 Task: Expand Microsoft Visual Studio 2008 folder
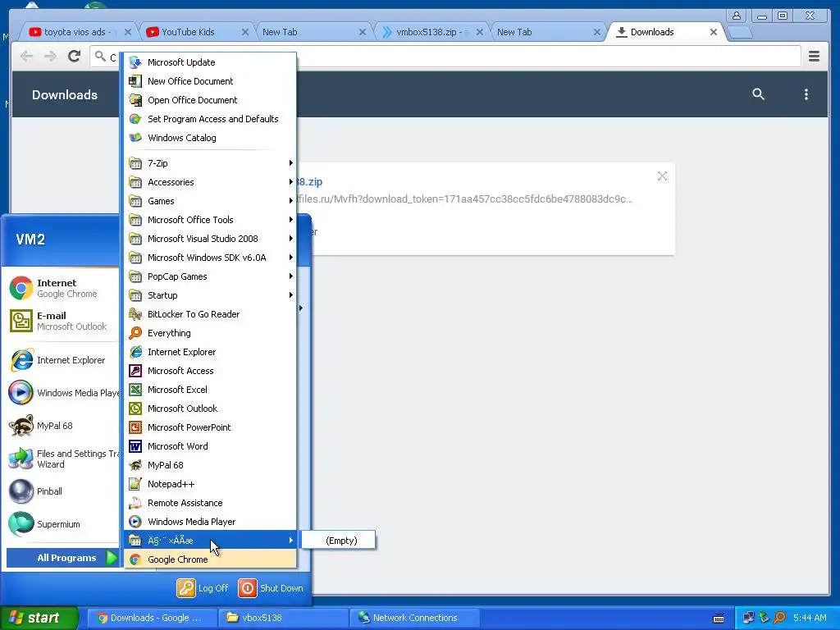pos(210,239)
